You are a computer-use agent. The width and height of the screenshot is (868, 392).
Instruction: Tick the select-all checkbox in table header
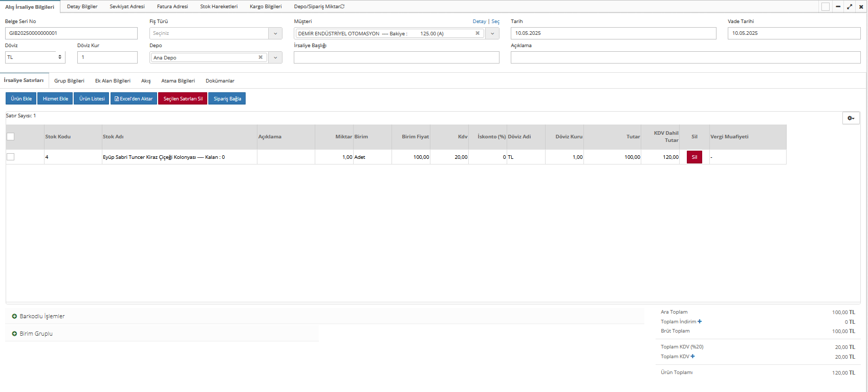click(x=11, y=137)
